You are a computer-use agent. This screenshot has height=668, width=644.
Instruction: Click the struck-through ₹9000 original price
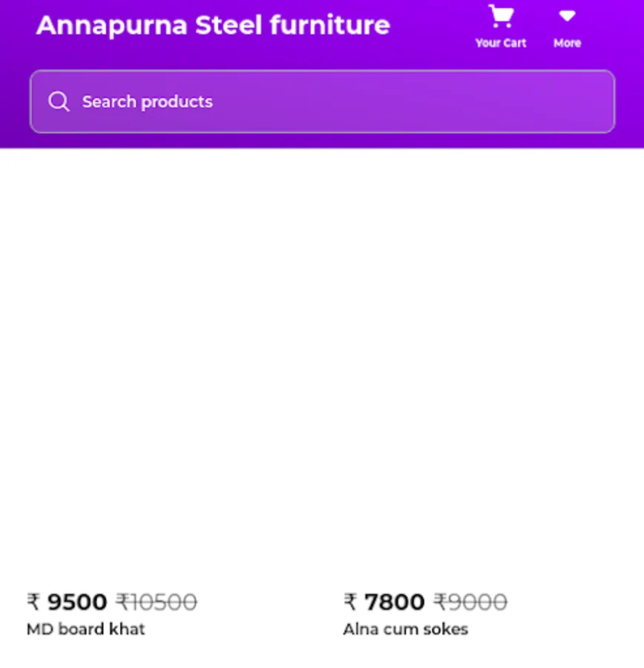tap(470, 602)
